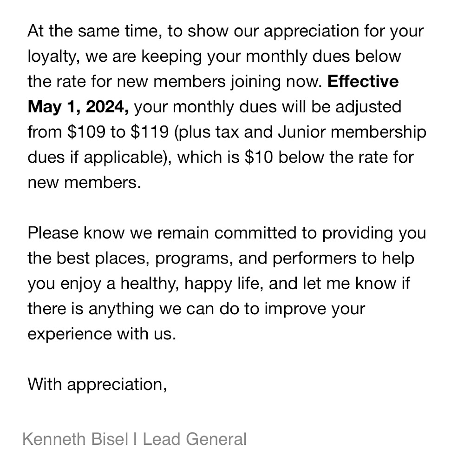Click the words Junior membership

pos(352,132)
